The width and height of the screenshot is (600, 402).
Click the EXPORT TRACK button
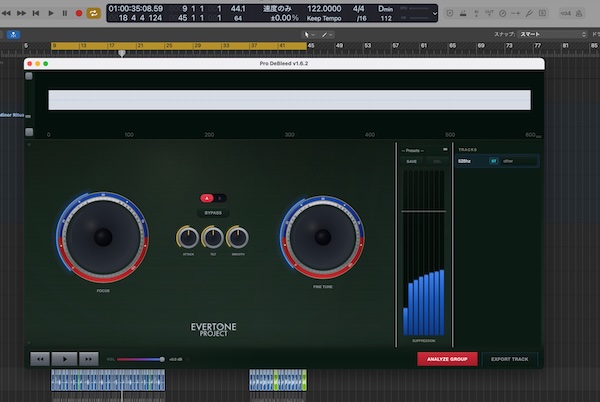[509, 359]
